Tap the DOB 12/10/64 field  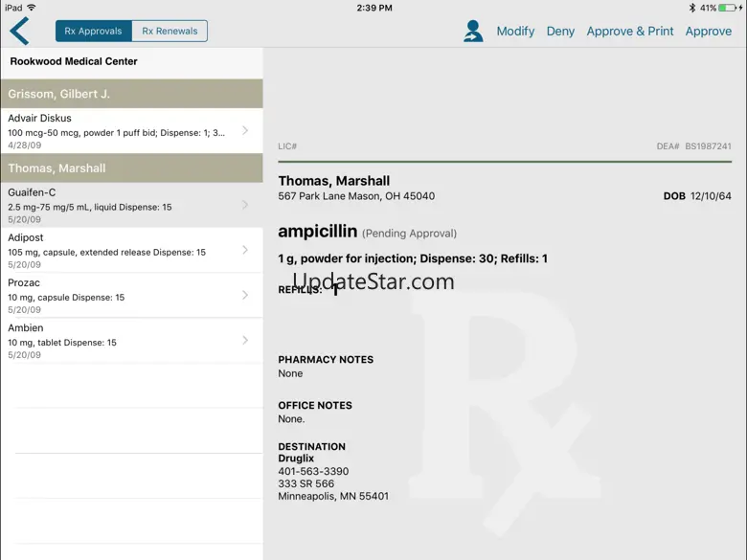(x=697, y=196)
